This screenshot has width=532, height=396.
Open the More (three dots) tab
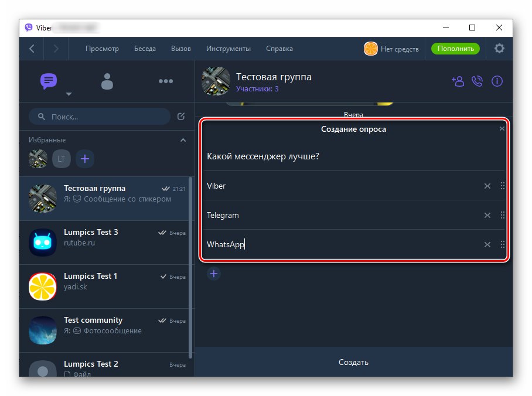coord(166,81)
